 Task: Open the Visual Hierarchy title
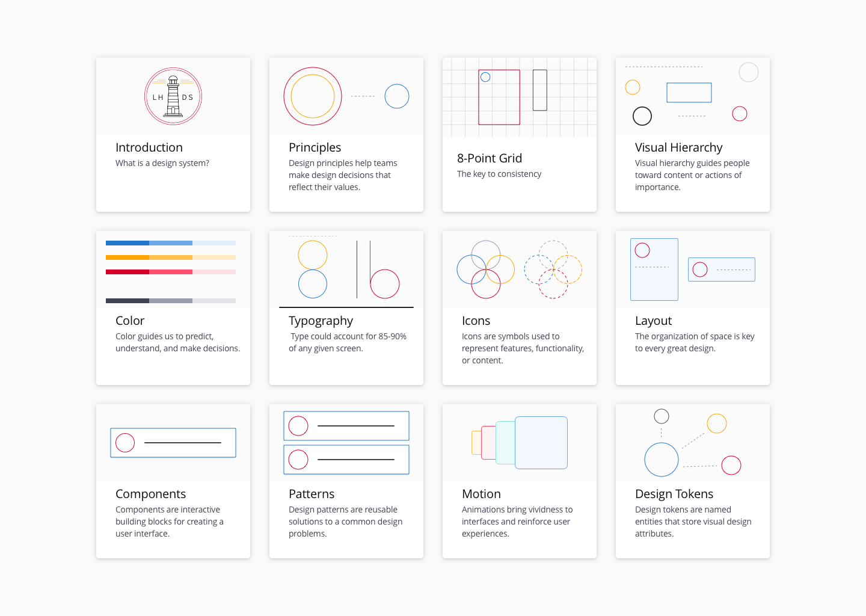pyautogui.click(x=678, y=147)
